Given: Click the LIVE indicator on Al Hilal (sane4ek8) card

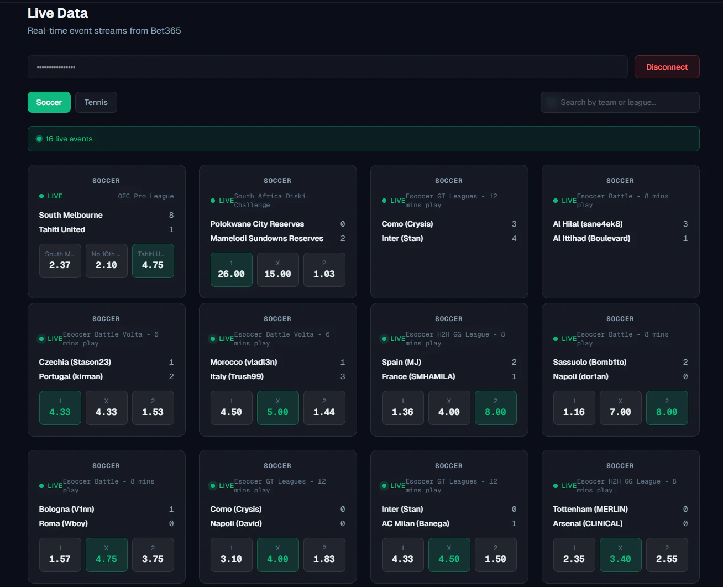Looking at the screenshot, I should tap(556, 200).
